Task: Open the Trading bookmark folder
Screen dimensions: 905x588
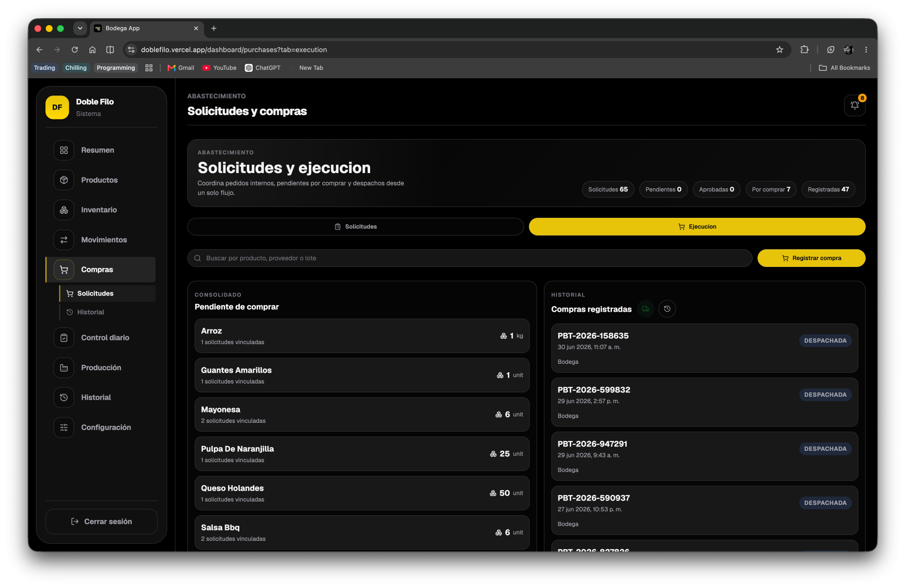Action: tap(44, 68)
